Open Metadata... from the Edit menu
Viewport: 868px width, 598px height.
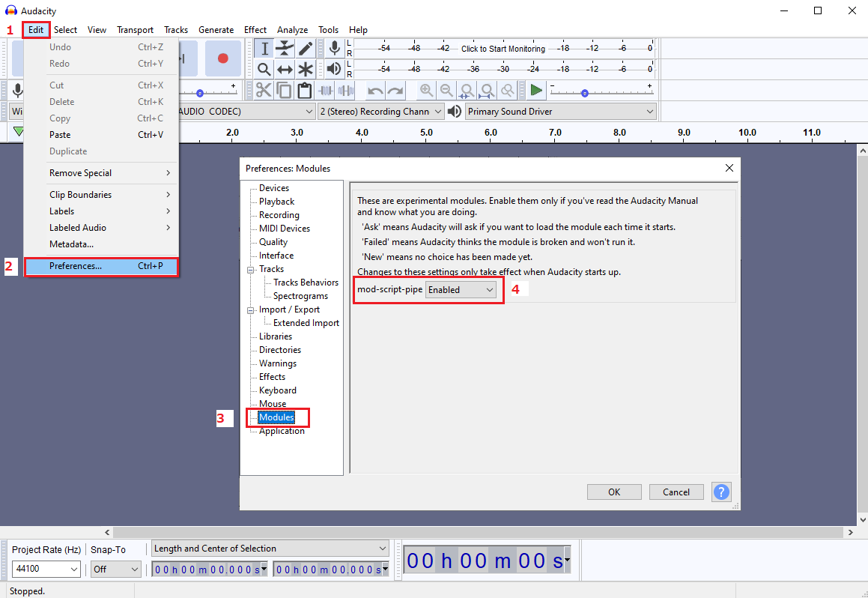(101, 244)
